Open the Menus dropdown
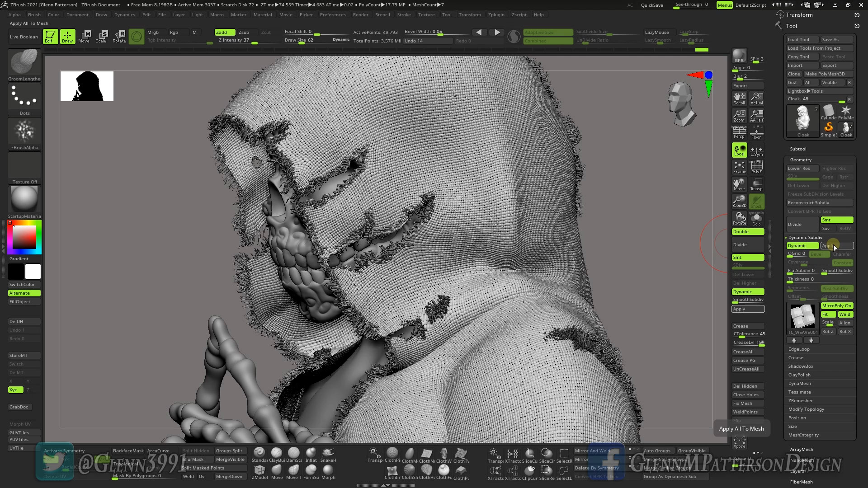The height and width of the screenshot is (488, 868). [x=724, y=5]
